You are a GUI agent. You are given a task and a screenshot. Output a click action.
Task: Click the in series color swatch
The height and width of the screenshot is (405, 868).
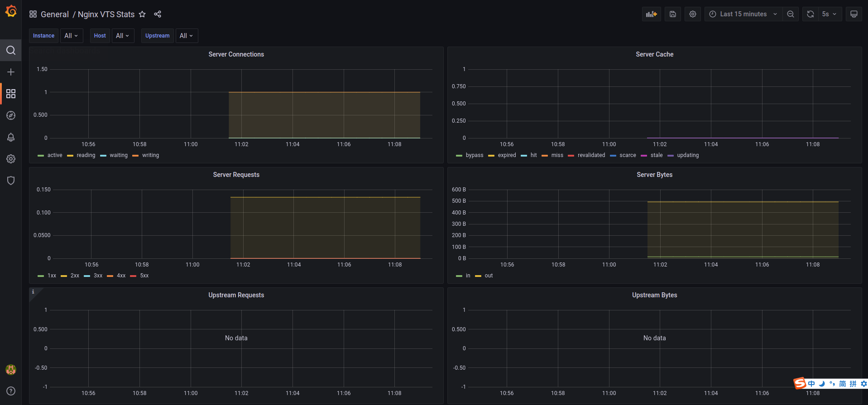click(x=459, y=276)
